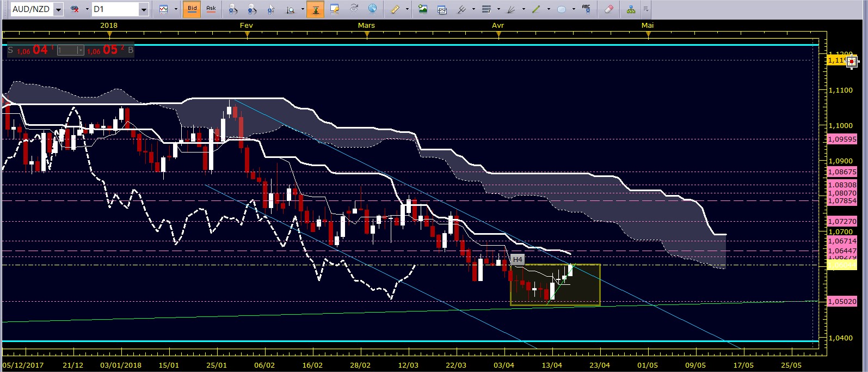Select the green trend line drawing tool

[536, 9]
